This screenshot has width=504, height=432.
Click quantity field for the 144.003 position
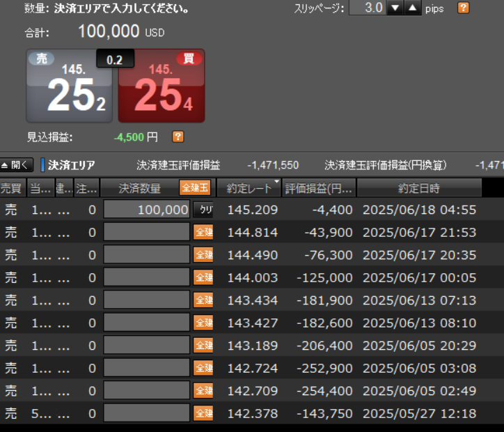pos(147,277)
